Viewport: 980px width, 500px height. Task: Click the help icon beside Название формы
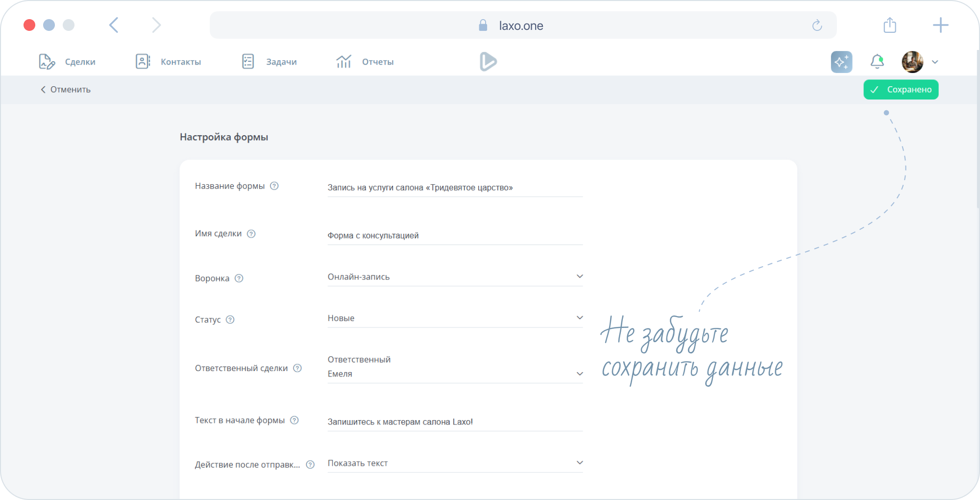[274, 186]
